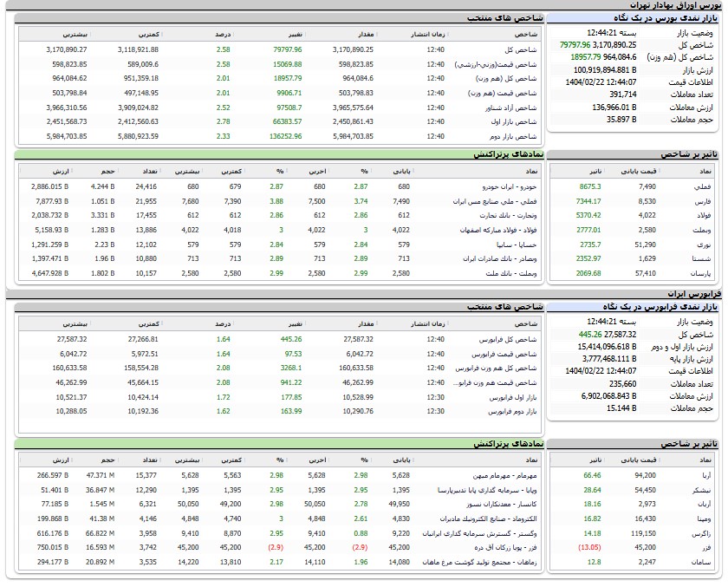
Task: Select bourse trade volume 35.897 B
Action: pyautogui.click(x=621, y=120)
